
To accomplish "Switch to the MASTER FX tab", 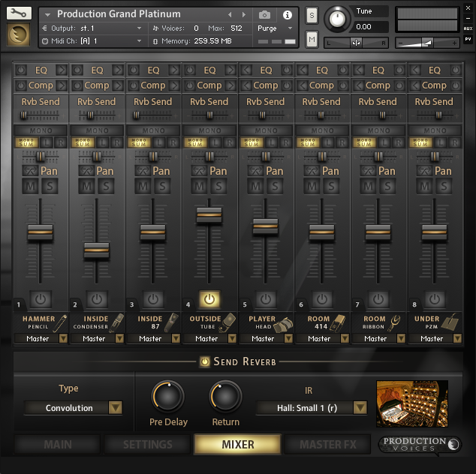I will 328,445.
